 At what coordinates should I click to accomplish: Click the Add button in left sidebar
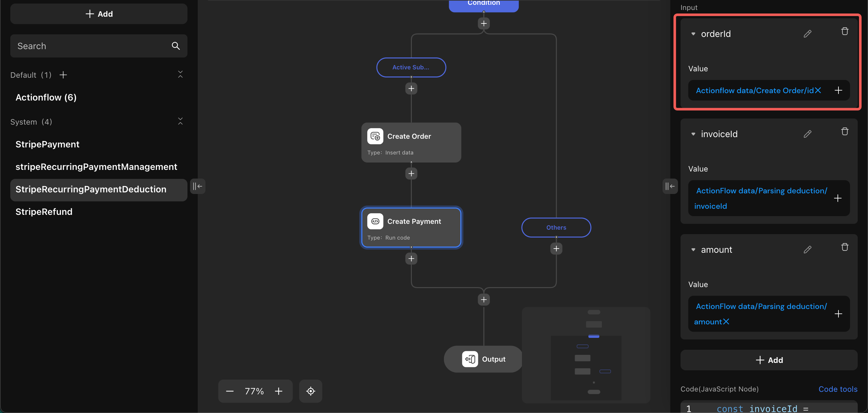pos(99,14)
